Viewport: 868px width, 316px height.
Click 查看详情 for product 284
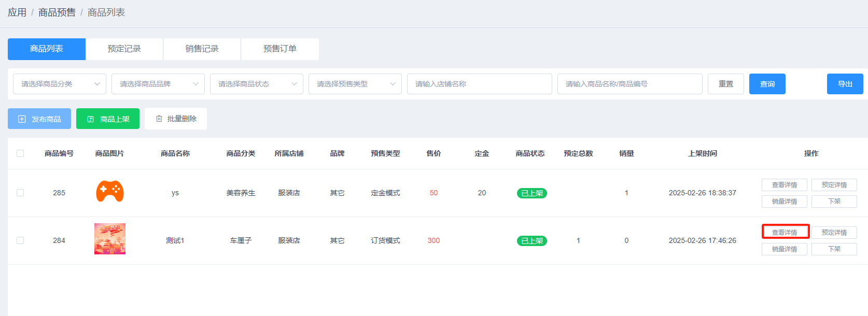[x=785, y=232]
